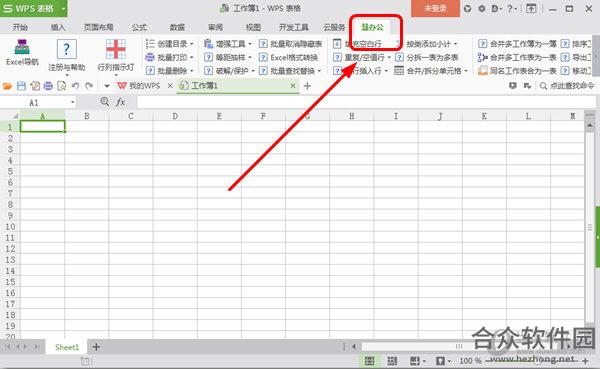Toggle the 行列指示灯 red cross icon
The width and height of the screenshot is (600, 369).
tap(116, 49)
